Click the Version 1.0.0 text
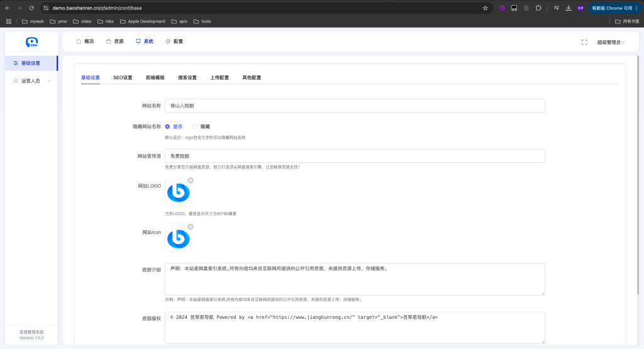Image resolution: width=644 pixels, height=349 pixels. point(31,338)
